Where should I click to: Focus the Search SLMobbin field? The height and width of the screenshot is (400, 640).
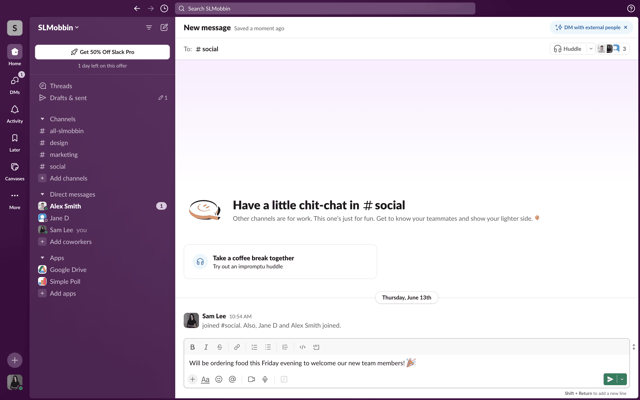click(325, 9)
